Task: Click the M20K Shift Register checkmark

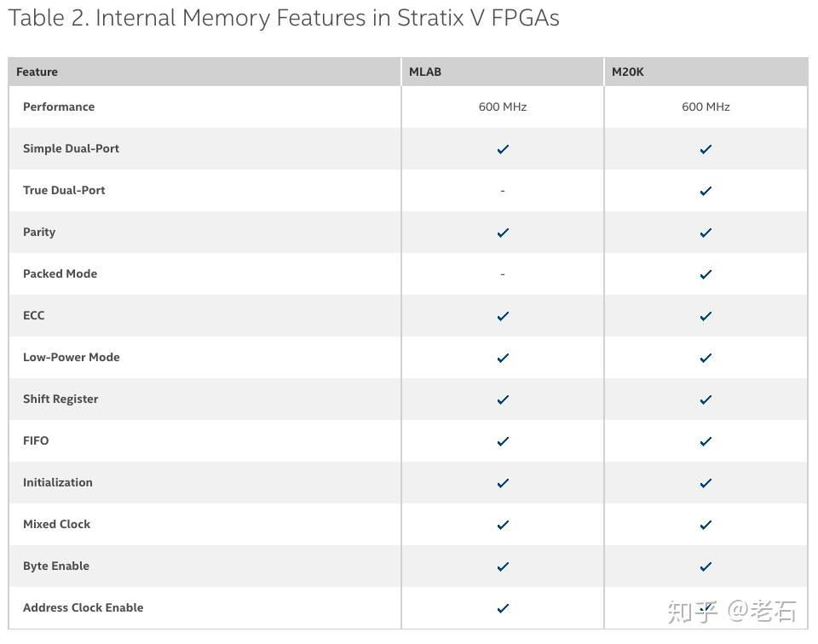Action: point(706,400)
